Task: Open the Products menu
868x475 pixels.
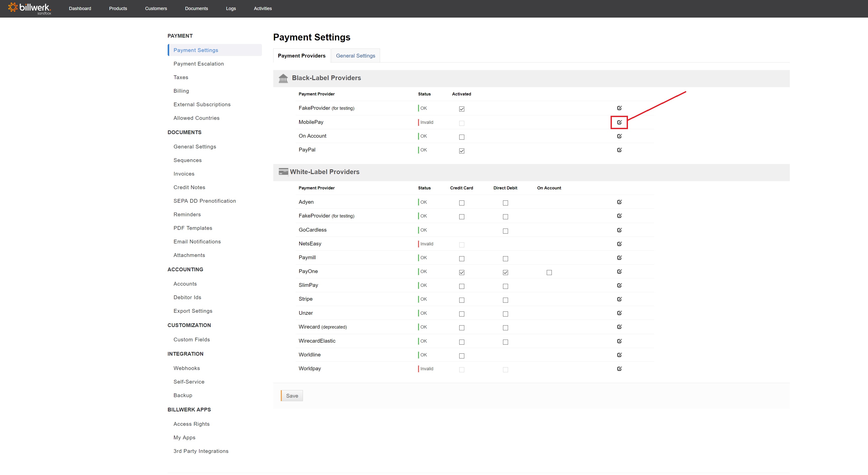Action: pyautogui.click(x=118, y=9)
